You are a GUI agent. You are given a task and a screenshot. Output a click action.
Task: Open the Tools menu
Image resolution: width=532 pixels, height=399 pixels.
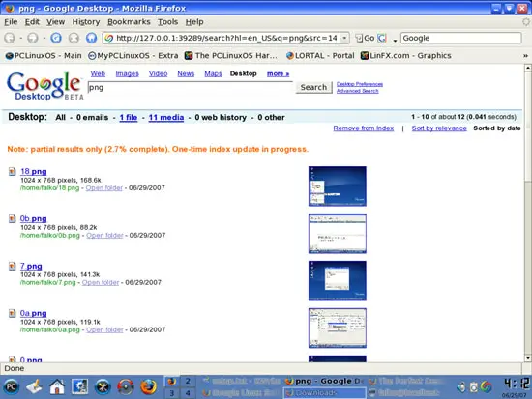click(x=167, y=22)
